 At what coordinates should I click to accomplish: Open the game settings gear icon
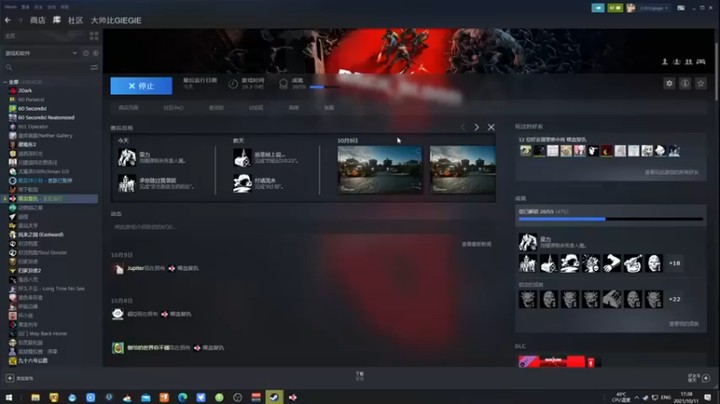(669, 84)
